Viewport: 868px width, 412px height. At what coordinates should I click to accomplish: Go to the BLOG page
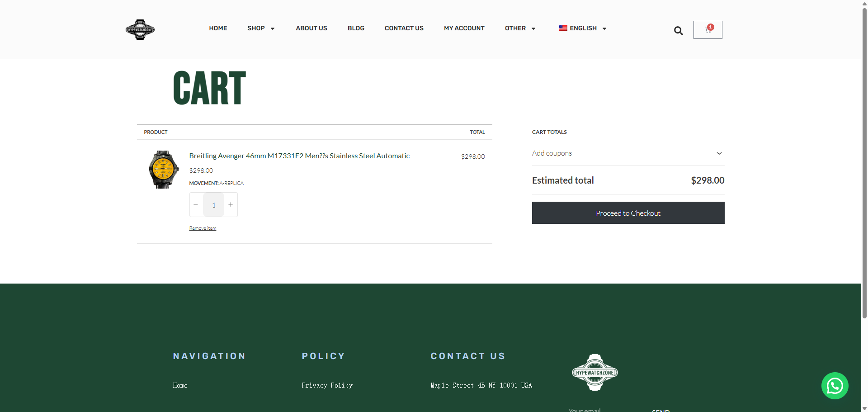[356, 28]
